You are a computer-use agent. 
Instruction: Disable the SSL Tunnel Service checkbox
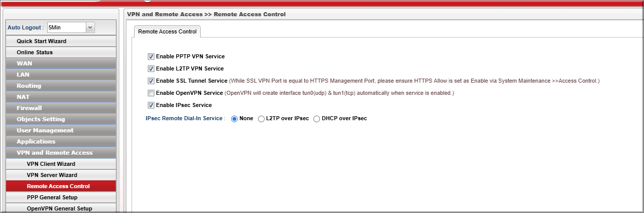[x=151, y=81]
